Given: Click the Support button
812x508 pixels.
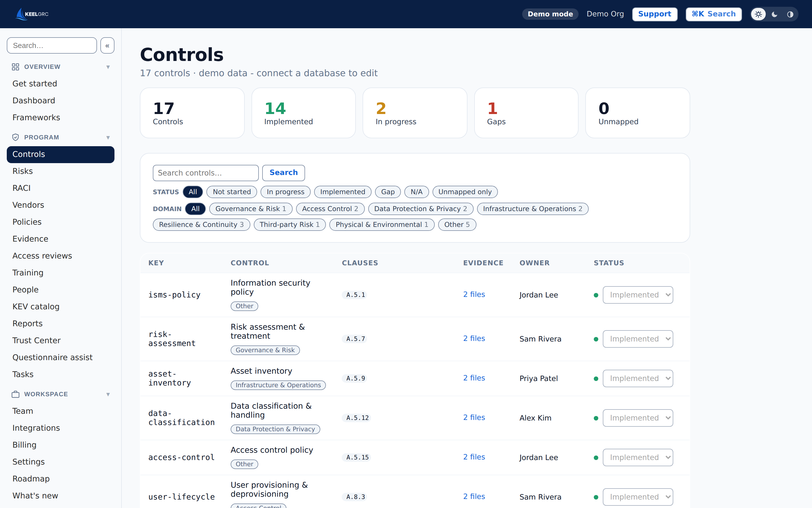Looking at the screenshot, I should [x=655, y=14].
